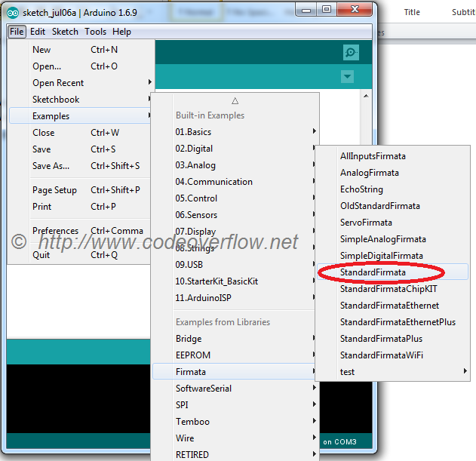Open StandardFirmataChipKIT example

pos(392,289)
